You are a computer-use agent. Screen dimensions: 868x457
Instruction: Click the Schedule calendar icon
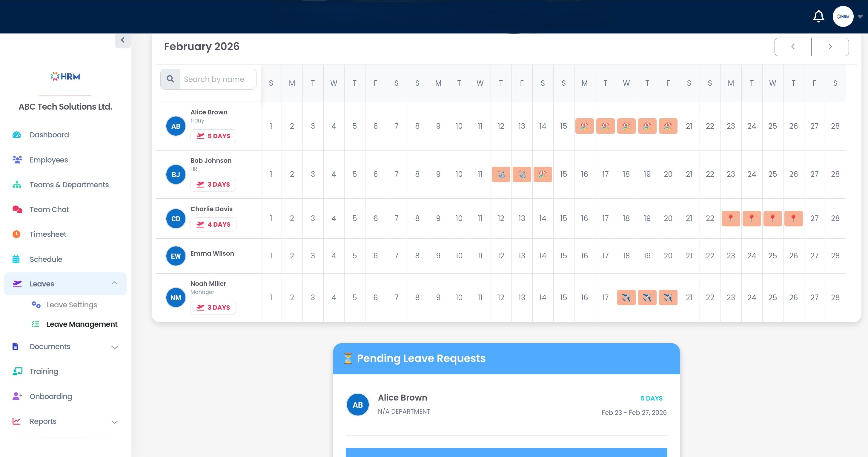click(x=16, y=259)
